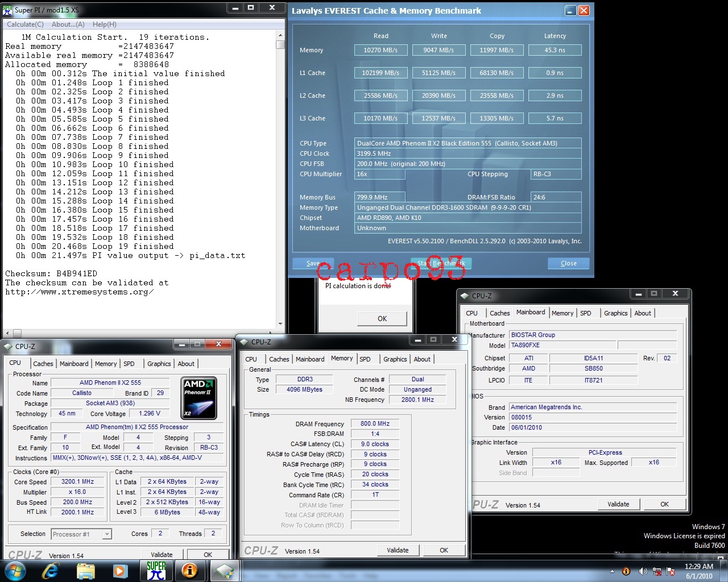This screenshot has width=728, height=582.
Task: Open About tab in the CPU-Z Memory window
Action: pos(422,359)
